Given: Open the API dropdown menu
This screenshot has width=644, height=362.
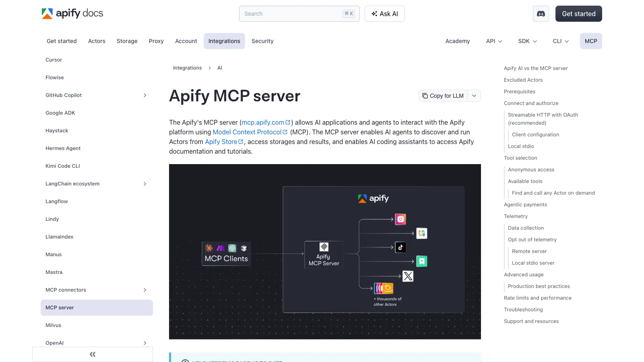Looking at the screenshot, I should click(494, 41).
